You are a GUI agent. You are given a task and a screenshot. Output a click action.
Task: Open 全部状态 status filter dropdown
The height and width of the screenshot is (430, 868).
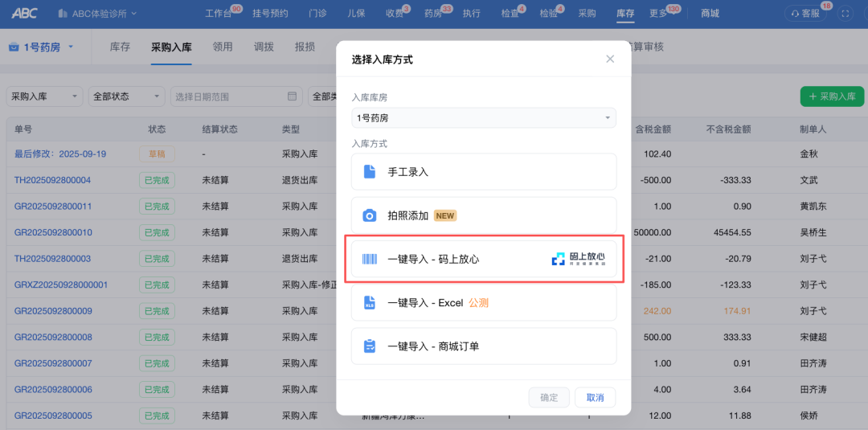(x=126, y=96)
